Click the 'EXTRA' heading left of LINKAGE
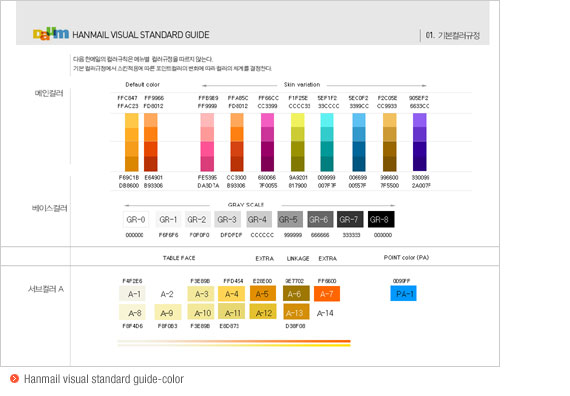The image size is (570, 396). click(x=264, y=258)
